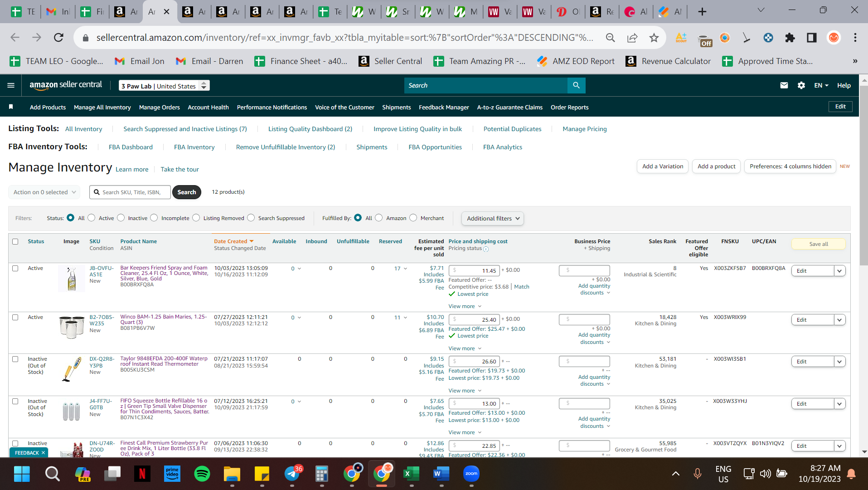Open Manage Orders in the navigation bar

click(160, 107)
